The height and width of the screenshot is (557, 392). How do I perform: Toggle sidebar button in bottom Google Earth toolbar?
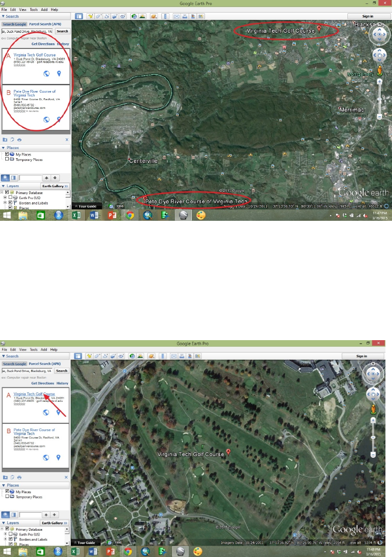[78, 356]
